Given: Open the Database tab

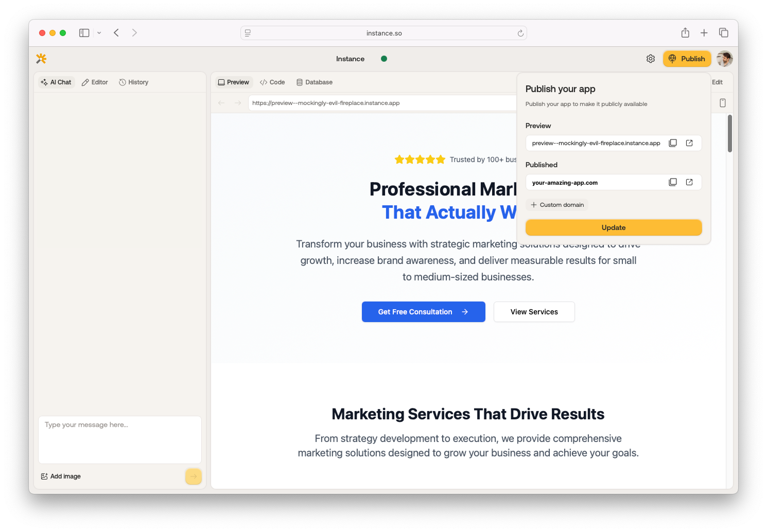Looking at the screenshot, I should (x=315, y=82).
